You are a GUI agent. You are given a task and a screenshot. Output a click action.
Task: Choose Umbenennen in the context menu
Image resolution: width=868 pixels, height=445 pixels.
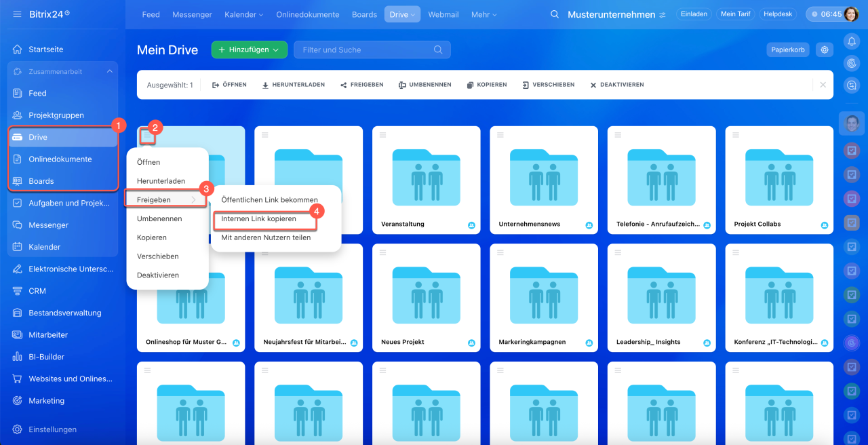159,219
